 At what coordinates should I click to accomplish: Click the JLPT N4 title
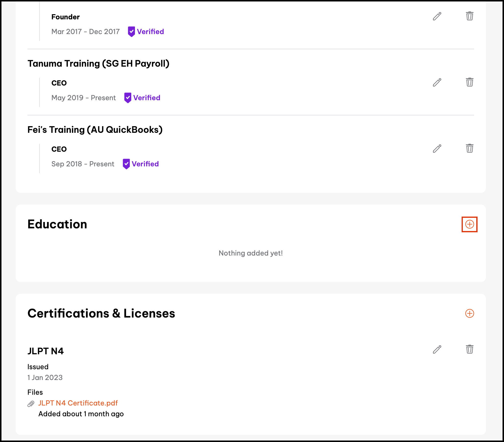(x=46, y=351)
